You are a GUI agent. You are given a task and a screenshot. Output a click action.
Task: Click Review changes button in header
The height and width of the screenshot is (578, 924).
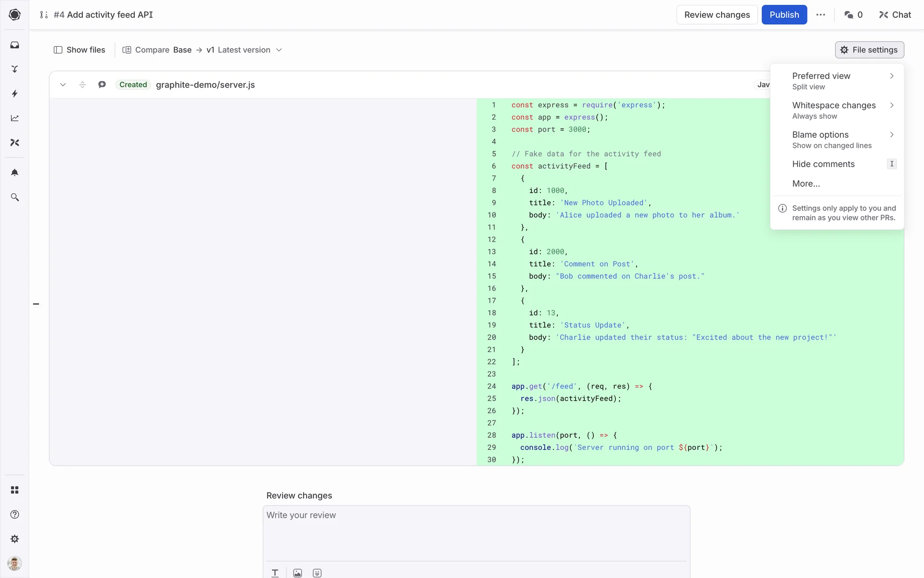point(717,15)
